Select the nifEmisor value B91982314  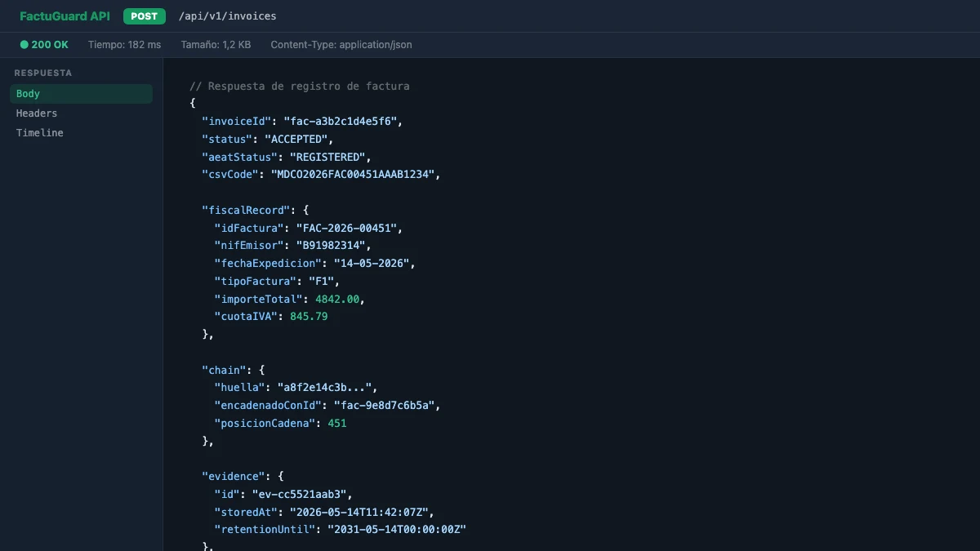[331, 246]
